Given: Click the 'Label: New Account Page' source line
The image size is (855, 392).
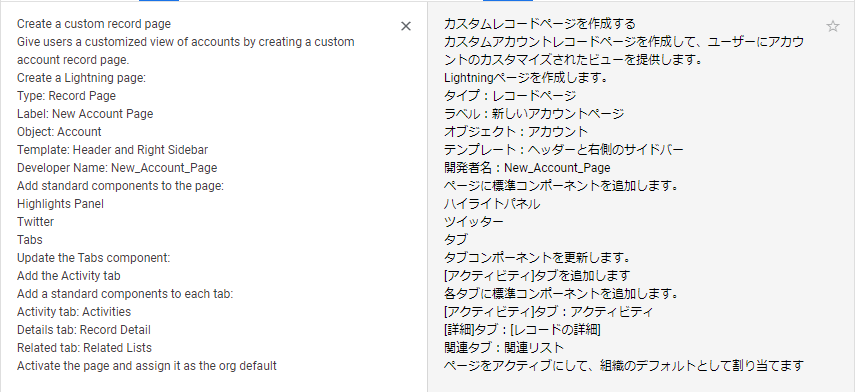Looking at the screenshot, I should coord(85,114).
